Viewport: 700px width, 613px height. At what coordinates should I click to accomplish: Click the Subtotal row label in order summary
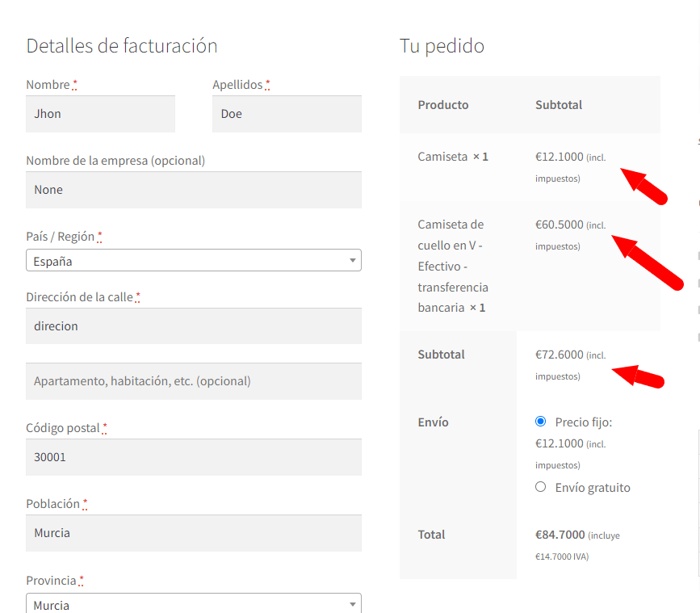coord(441,355)
